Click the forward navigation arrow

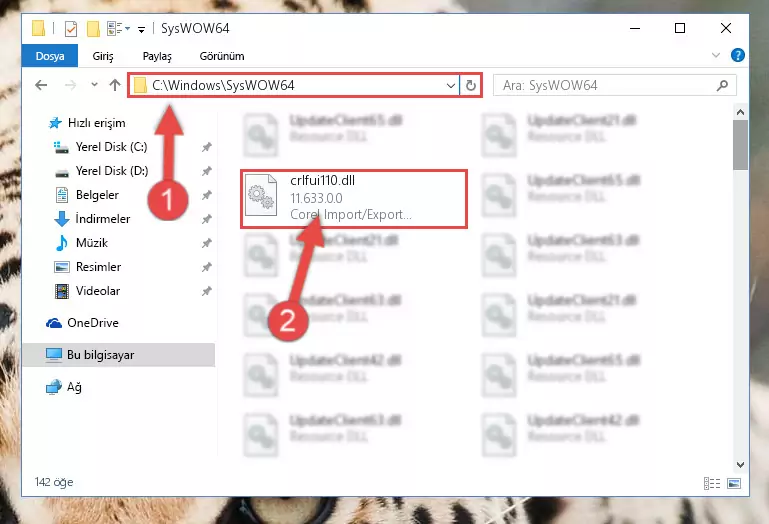tap(71, 85)
